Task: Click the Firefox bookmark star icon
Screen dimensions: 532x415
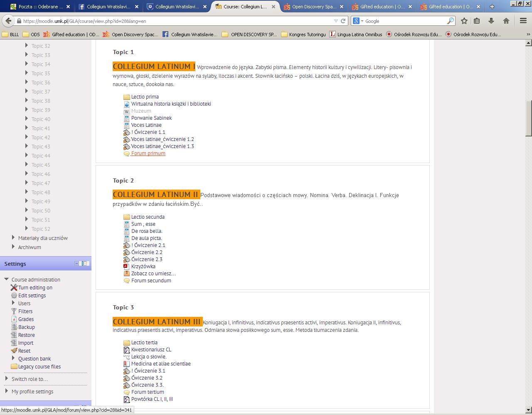Action: point(464,21)
